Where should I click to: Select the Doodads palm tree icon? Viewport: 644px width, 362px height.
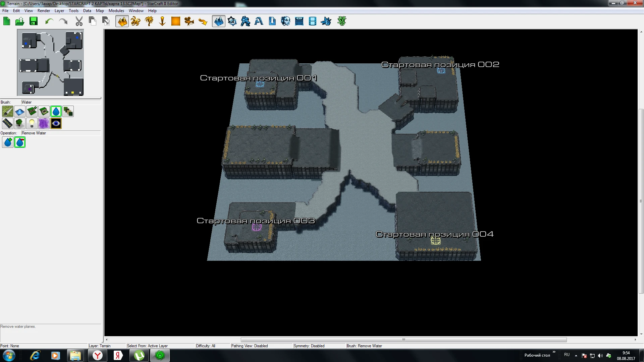click(149, 21)
